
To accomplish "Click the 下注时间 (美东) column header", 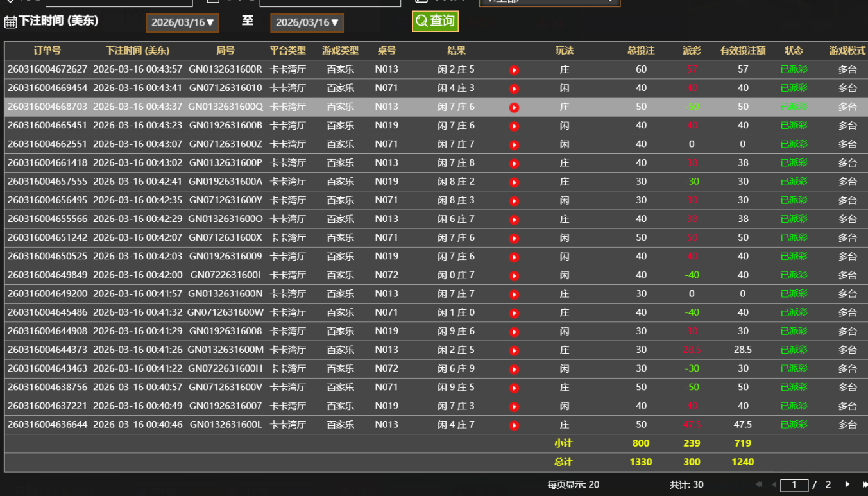I will [x=137, y=51].
